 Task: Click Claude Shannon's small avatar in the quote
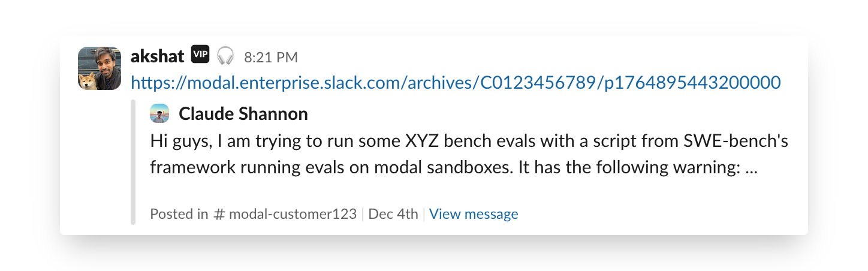(x=159, y=113)
